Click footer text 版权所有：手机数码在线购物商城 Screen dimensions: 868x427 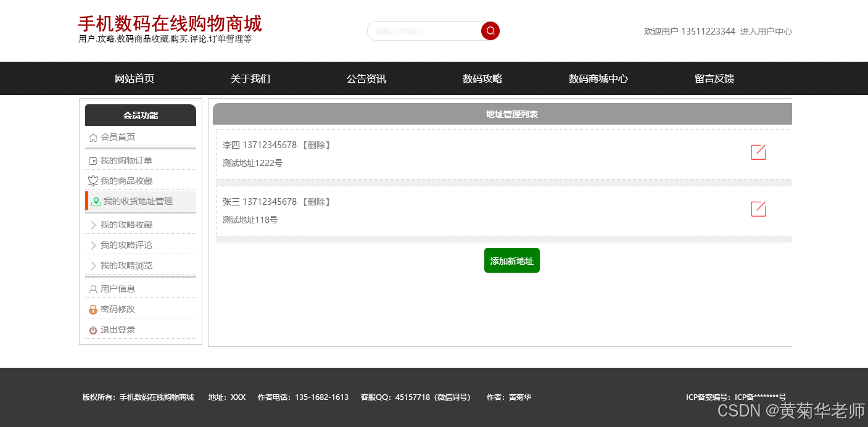tap(138, 397)
